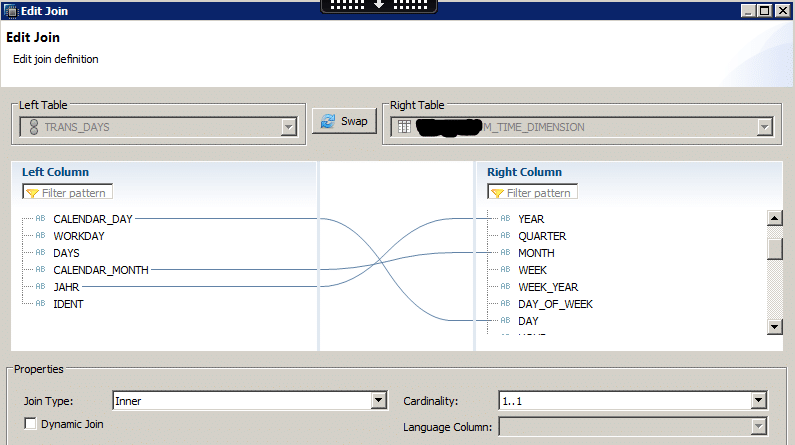The width and height of the screenshot is (795, 445).
Task: Select the CALENDAR_MONTH left column
Action: [100, 270]
